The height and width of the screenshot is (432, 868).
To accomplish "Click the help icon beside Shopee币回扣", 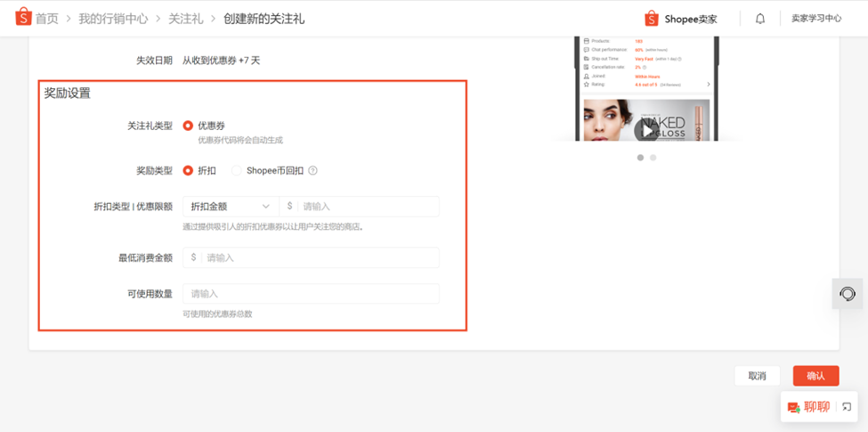I will click(x=312, y=171).
